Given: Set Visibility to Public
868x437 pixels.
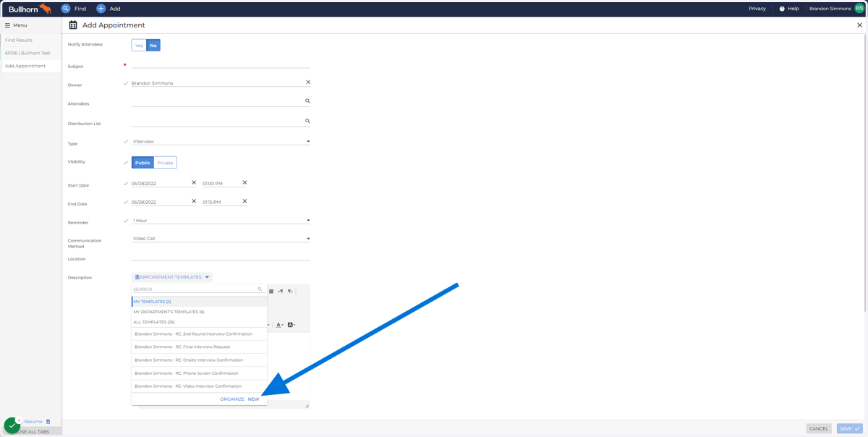Looking at the screenshot, I should [x=142, y=163].
